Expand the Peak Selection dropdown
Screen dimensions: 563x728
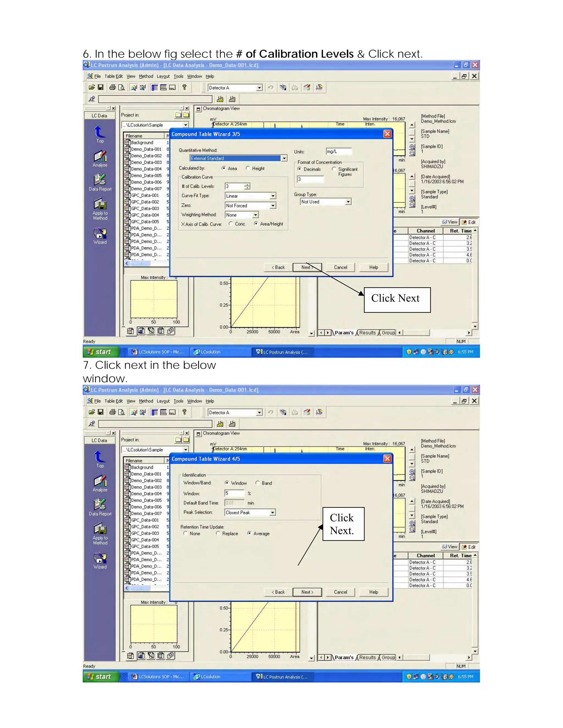pyautogui.click(x=272, y=513)
